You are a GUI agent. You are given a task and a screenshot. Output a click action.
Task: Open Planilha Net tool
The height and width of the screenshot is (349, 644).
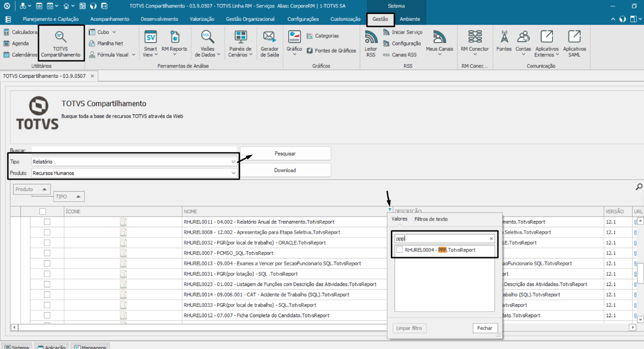106,44
